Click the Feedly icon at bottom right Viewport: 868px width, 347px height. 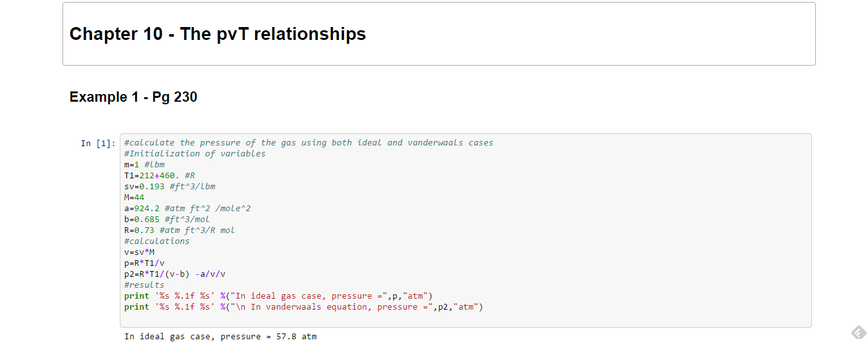click(858, 332)
